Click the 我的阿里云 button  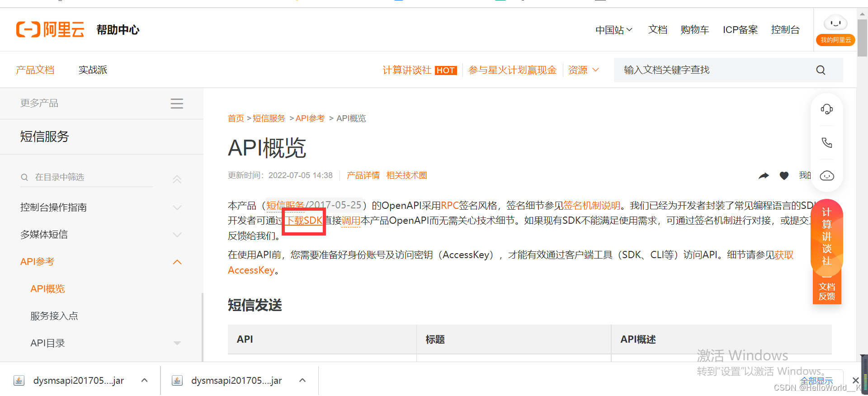835,40
